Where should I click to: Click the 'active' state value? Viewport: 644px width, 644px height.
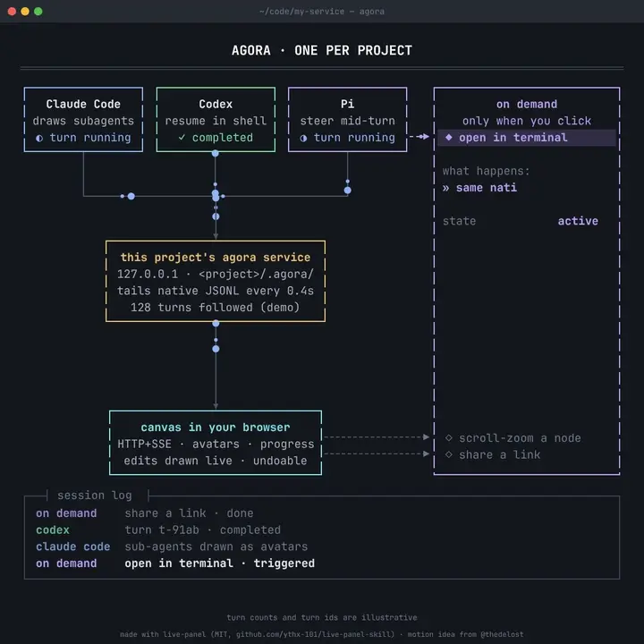point(578,221)
